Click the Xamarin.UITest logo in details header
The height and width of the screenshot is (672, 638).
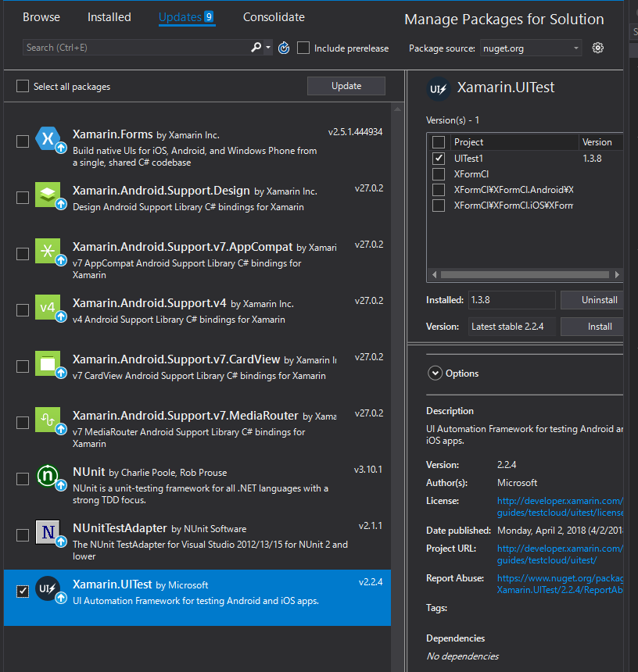point(438,89)
